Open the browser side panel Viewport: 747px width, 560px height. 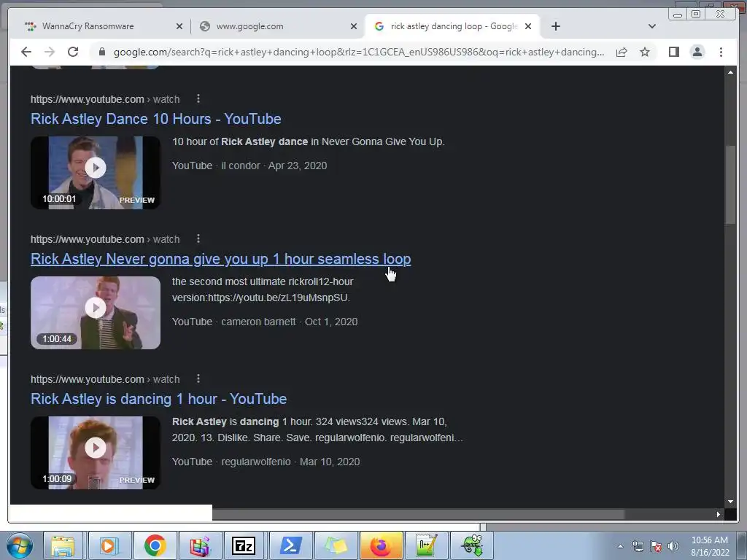(x=673, y=52)
